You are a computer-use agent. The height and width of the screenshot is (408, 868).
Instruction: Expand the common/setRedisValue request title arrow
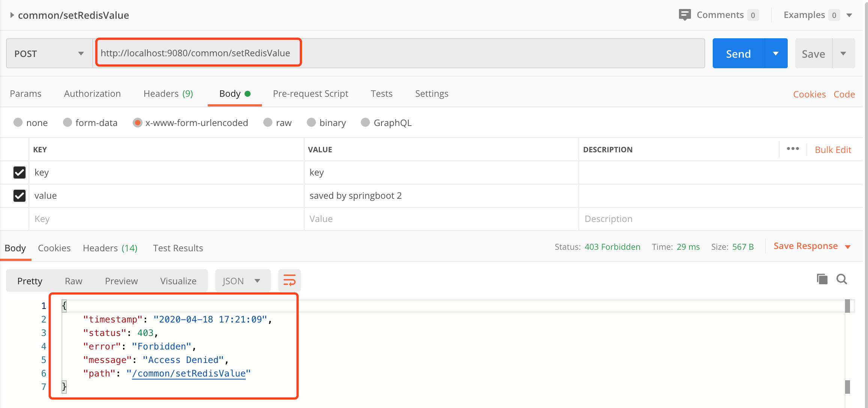pyautogui.click(x=12, y=15)
